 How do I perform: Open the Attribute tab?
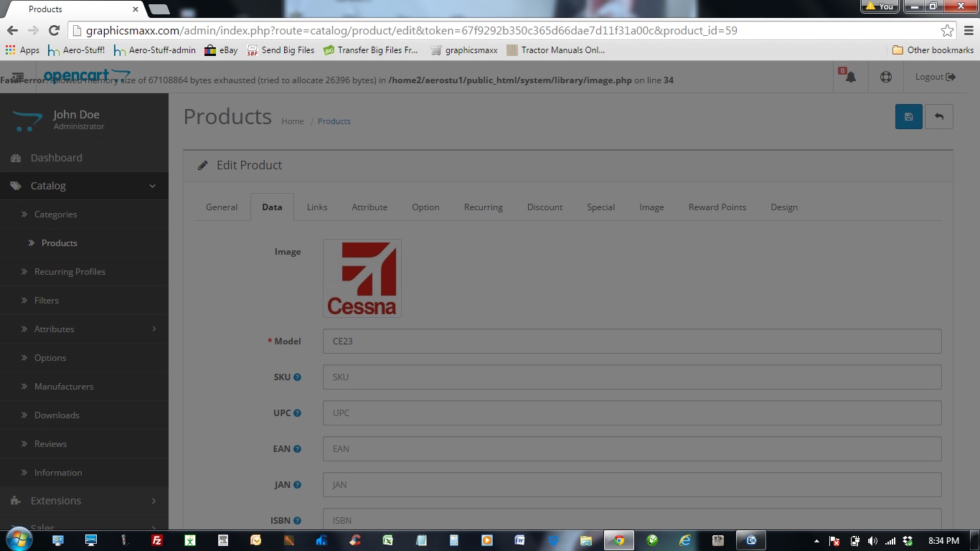[x=369, y=207]
